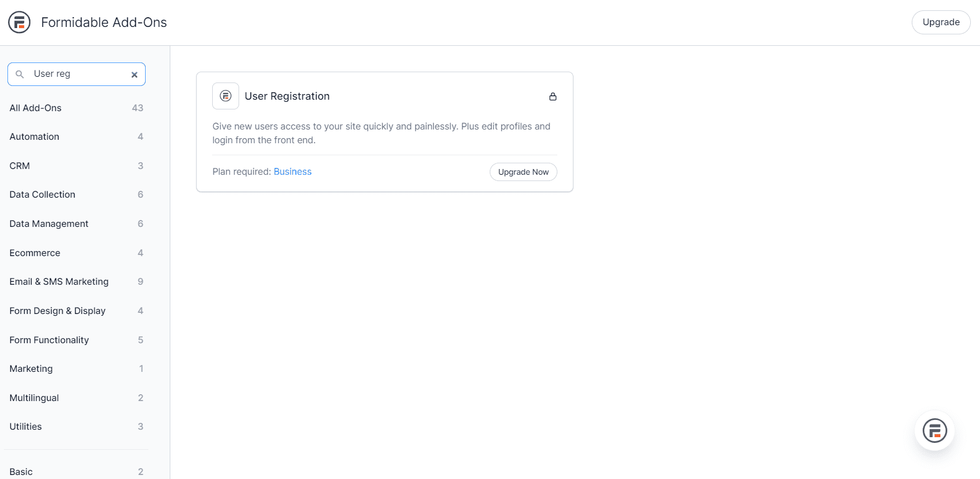980x479 pixels.
Task: Follow the Business plan link
Action: (x=292, y=171)
